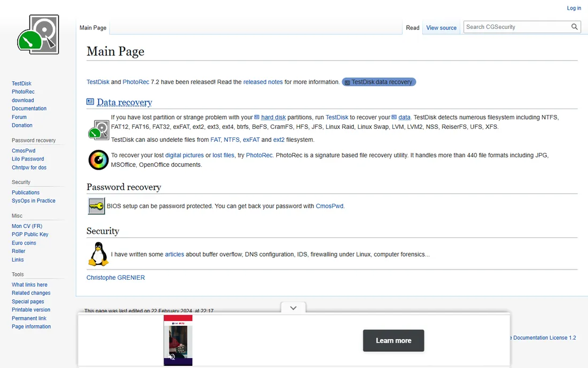Open Publications sidebar link
The height and width of the screenshot is (368, 588).
tap(26, 193)
